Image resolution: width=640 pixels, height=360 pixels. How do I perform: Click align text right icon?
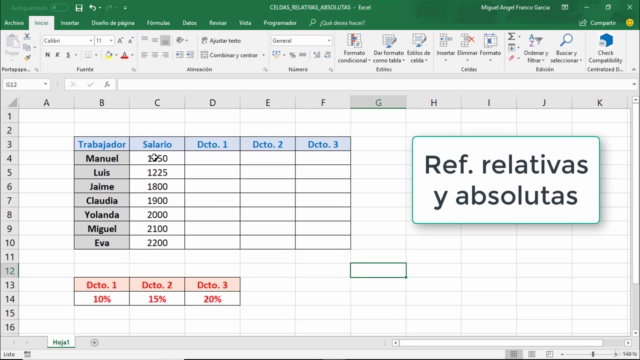point(165,55)
